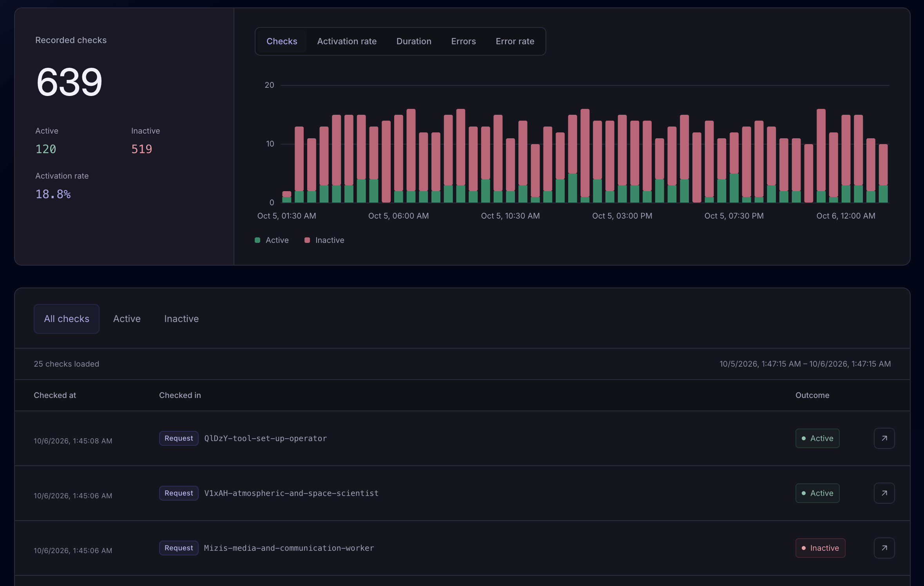The width and height of the screenshot is (924, 586).
Task: Click the Checked at column header
Action: pyautogui.click(x=55, y=395)
